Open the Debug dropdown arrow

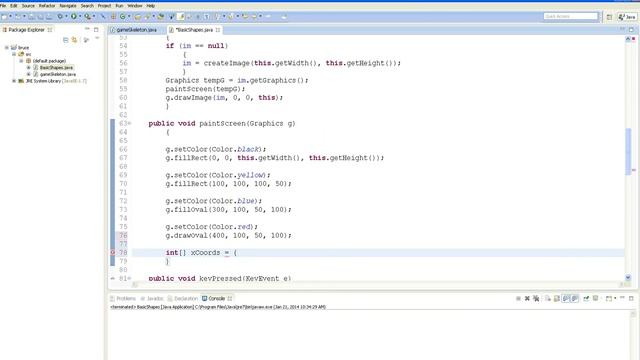pos(66,16)
